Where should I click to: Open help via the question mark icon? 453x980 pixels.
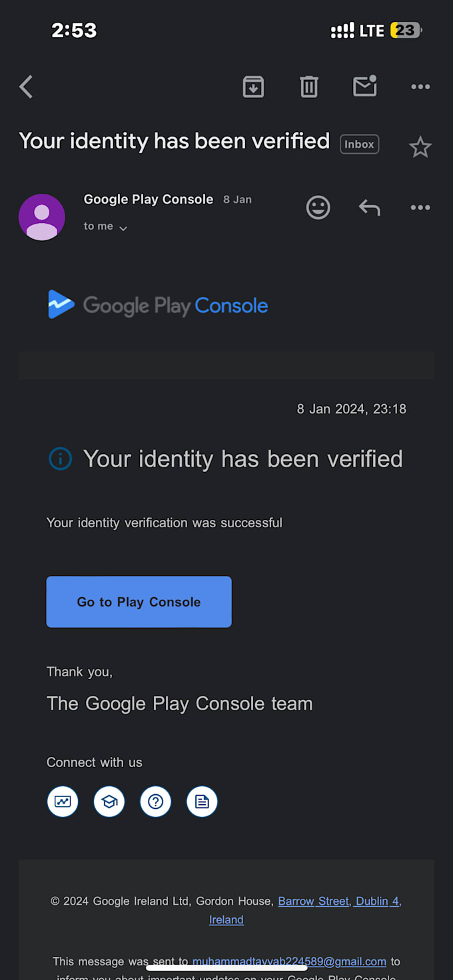155,802
